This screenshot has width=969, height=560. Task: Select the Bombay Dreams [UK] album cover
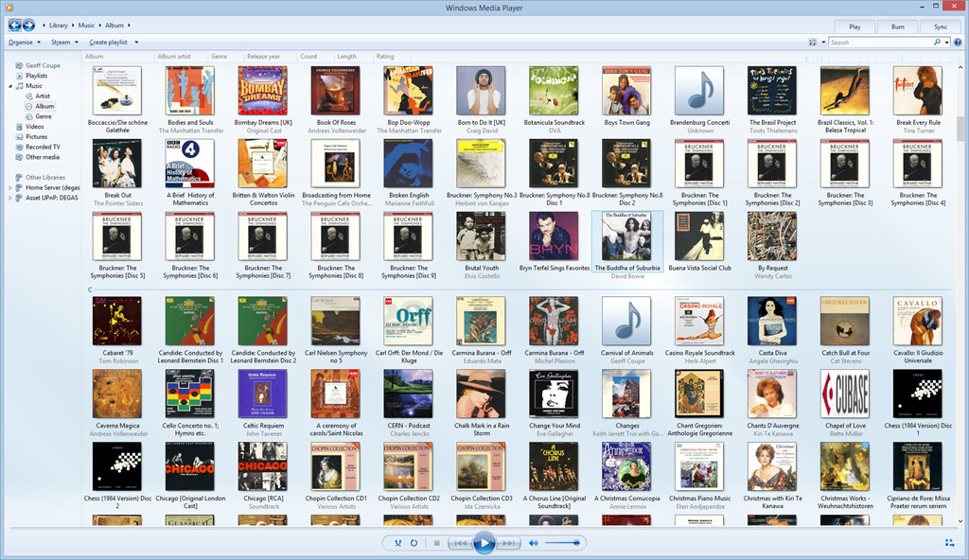[263, 91]
